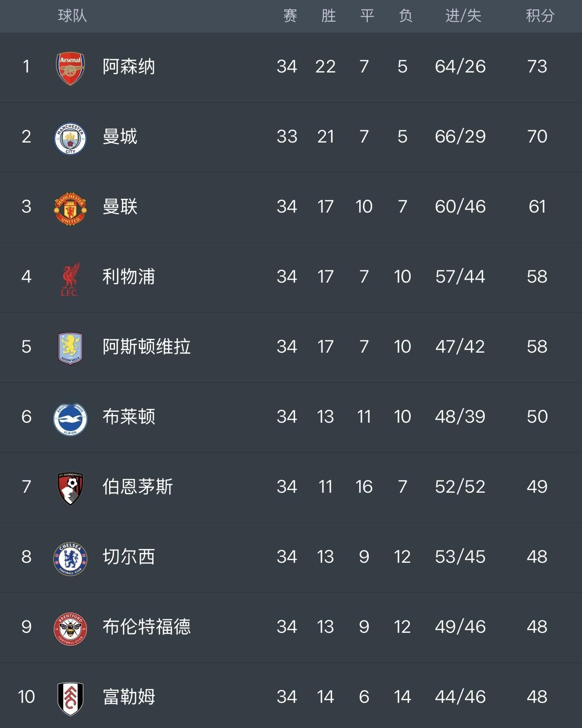Click the Aston Villa badge
The width and height of the screenshot is (582, 728).
click(x=70, y=348)
